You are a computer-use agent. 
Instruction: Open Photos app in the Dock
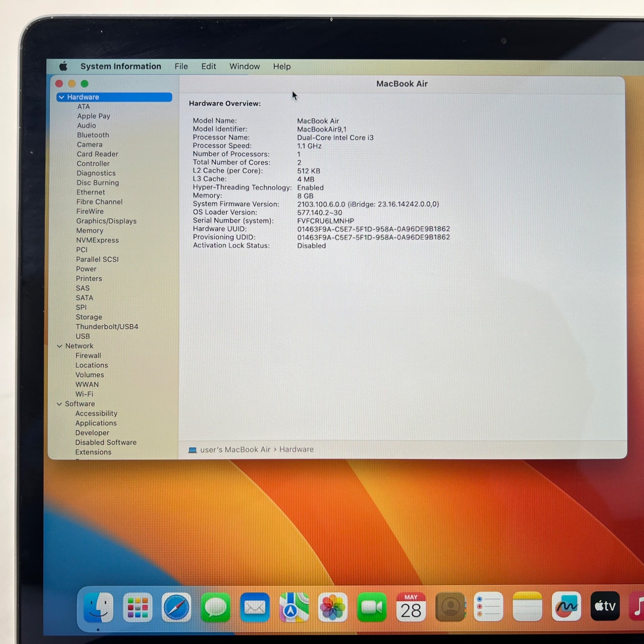click(333, 608)
